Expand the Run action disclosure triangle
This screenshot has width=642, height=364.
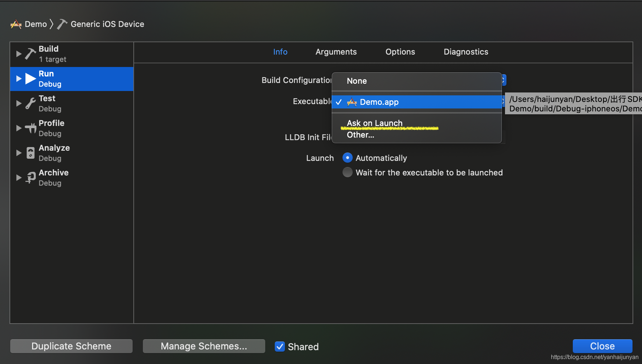[19, 79]
